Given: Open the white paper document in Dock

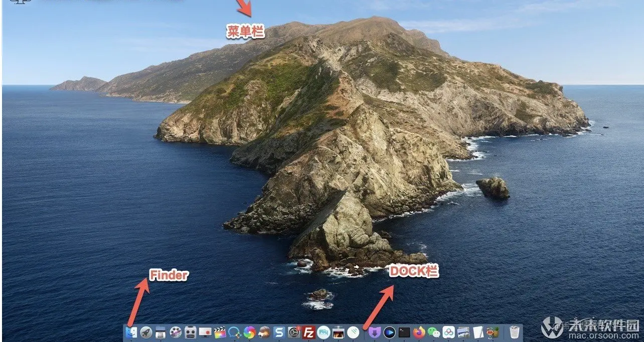Looking at the screenshot, I should [x=478, y=332].
